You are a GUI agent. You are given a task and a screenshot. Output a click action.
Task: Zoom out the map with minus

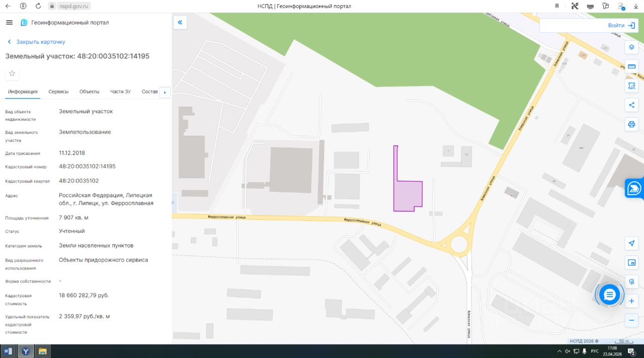point(631,320)
